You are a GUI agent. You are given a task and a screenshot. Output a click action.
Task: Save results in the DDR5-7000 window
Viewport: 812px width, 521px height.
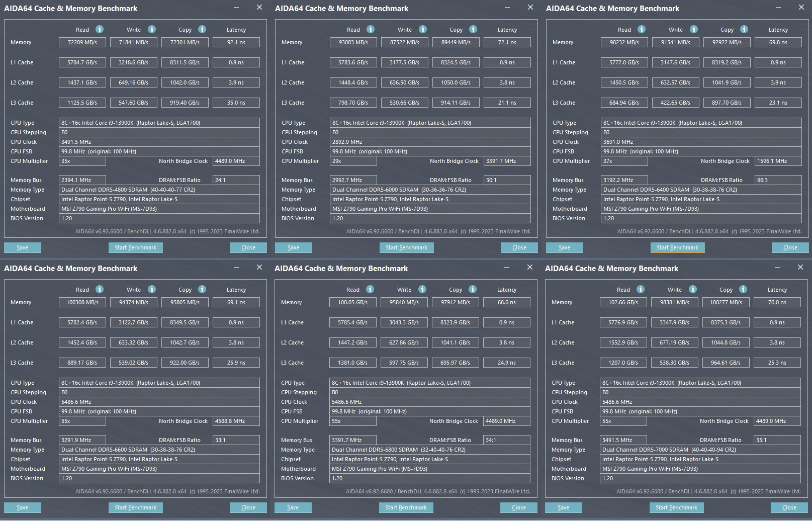click(563, 507)
